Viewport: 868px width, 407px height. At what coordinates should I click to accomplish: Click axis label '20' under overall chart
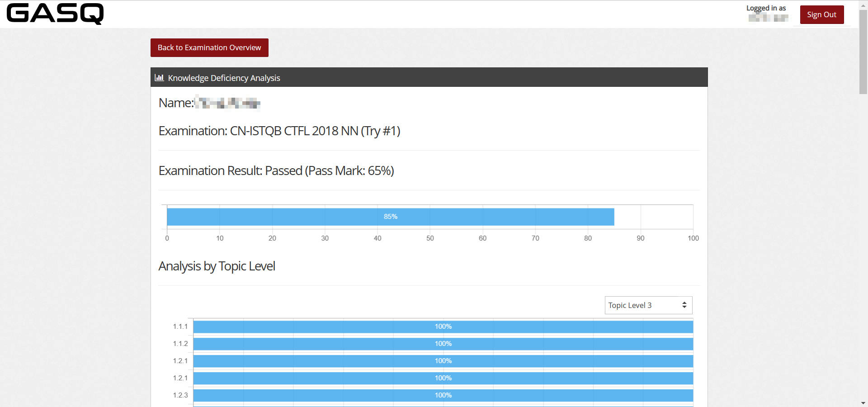click(272, 238)
